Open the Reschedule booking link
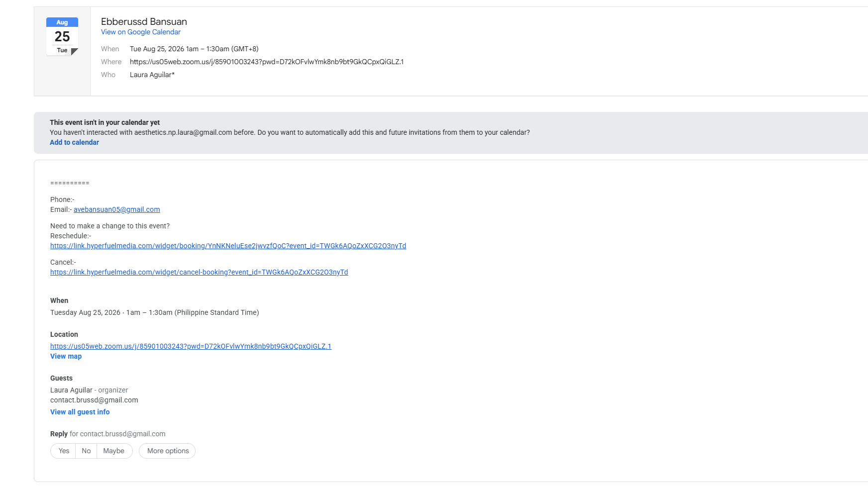 [228, 246]
